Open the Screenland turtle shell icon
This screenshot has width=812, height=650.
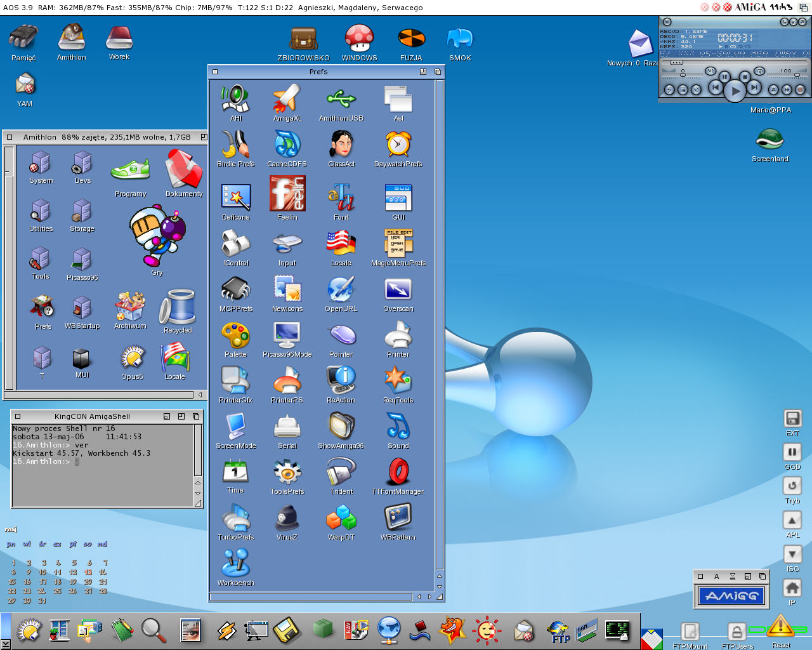pyautogui.click(x=769, y=138)
